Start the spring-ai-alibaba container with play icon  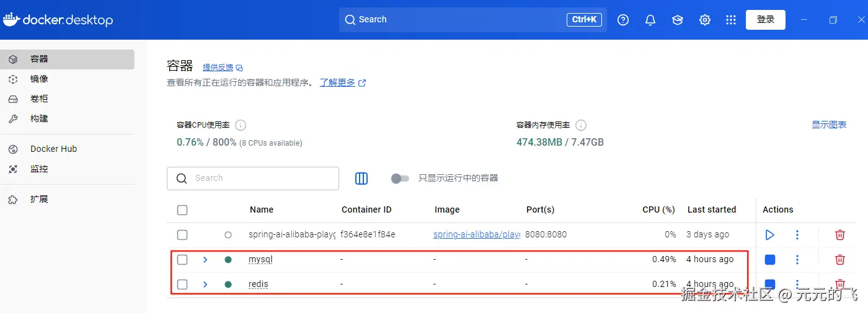coord(770,235)
